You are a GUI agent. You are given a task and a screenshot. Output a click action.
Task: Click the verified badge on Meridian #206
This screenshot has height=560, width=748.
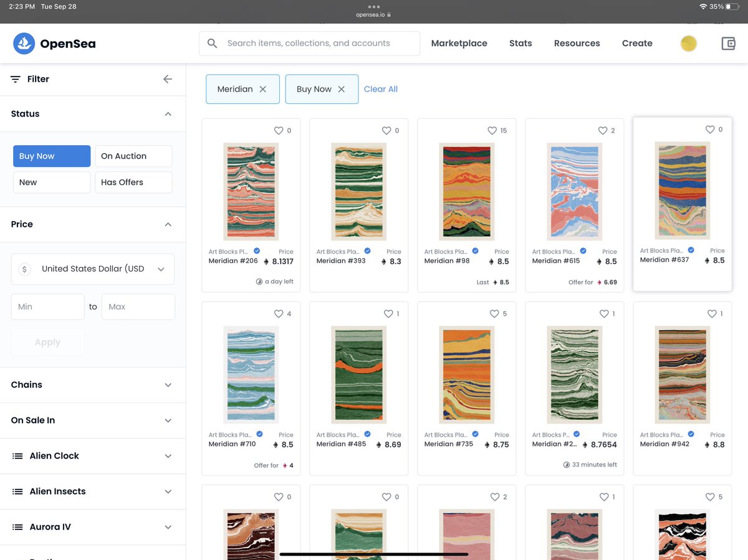(x=257, y=251)
